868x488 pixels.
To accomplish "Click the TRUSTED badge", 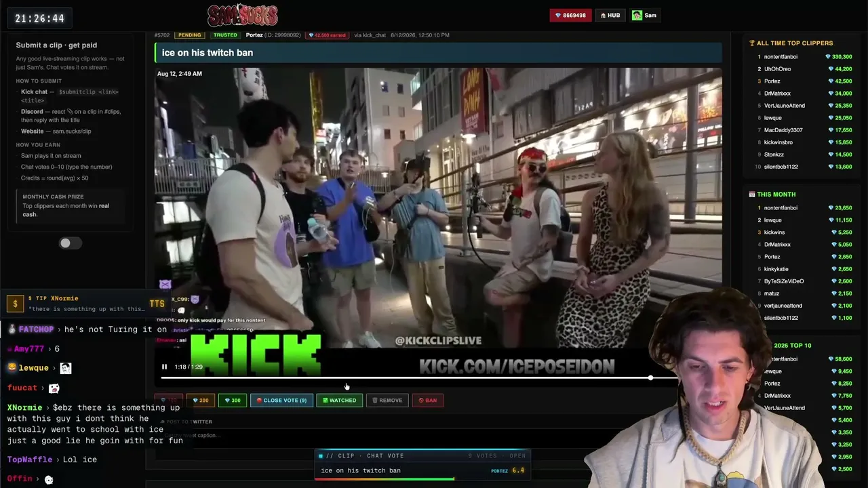I will (x=225, y=35).
